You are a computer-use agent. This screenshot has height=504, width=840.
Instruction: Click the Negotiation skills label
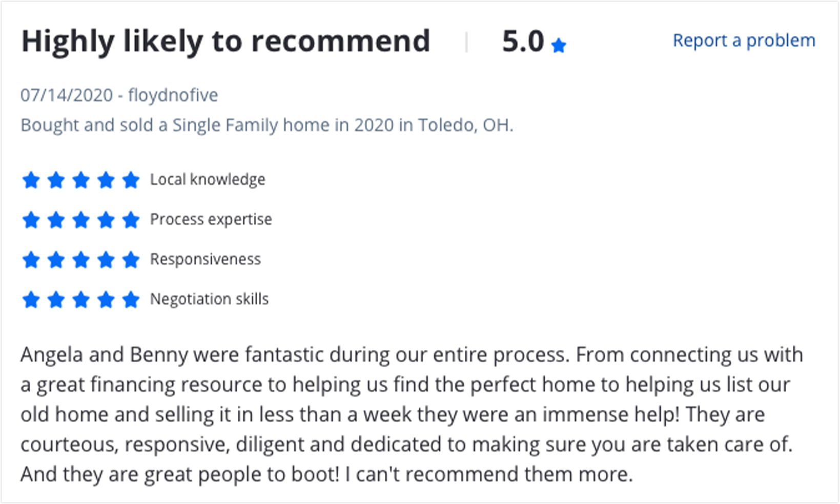(x=209, y=299)
